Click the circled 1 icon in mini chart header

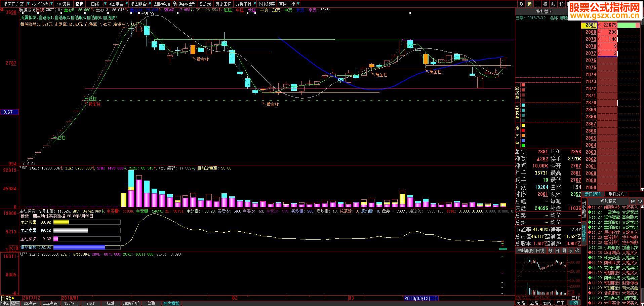click(577, 251)
